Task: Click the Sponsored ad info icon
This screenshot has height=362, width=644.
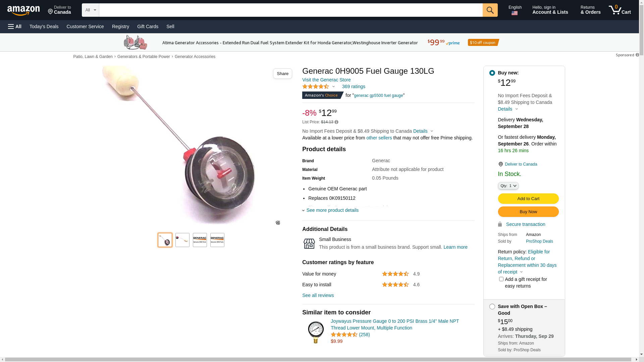Action: (x=637, y=55)
